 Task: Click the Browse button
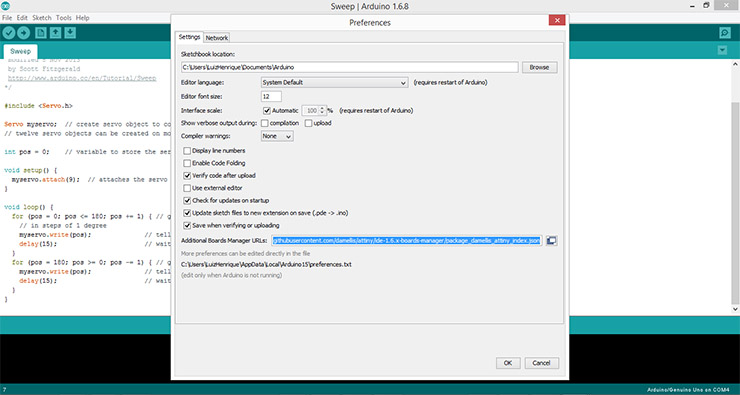point(539,67)
